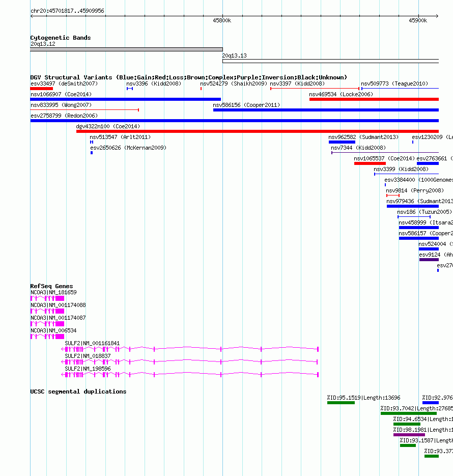Select the nsv3396 (Kidd2008) variant feature
The width and height of the screenshot is (453, 476).
click(x=130, y=89)
